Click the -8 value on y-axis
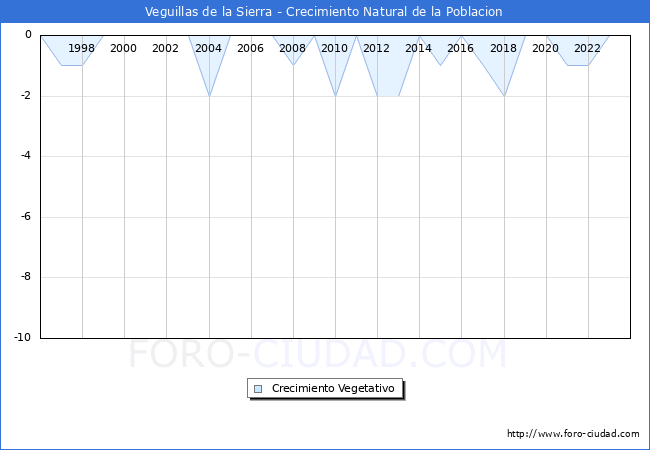Image resolution: width=650 pixels, height=450 pixels. point(26,276)
